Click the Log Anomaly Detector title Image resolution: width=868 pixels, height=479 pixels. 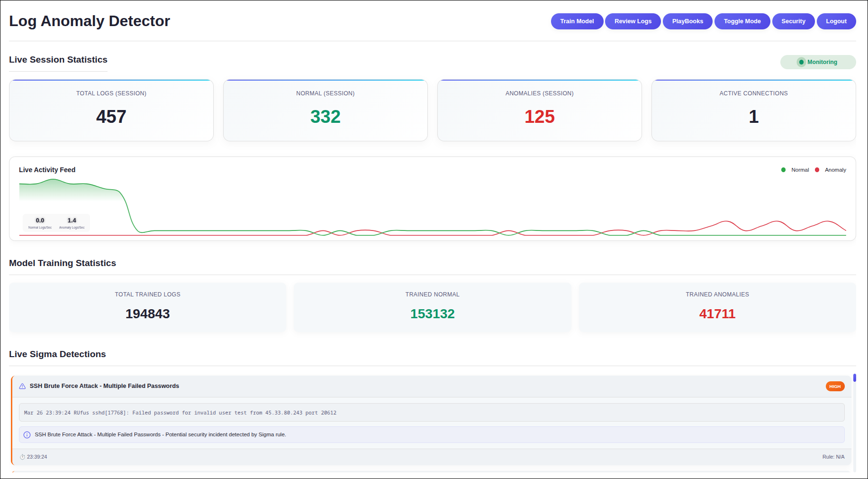pos(90,21)
